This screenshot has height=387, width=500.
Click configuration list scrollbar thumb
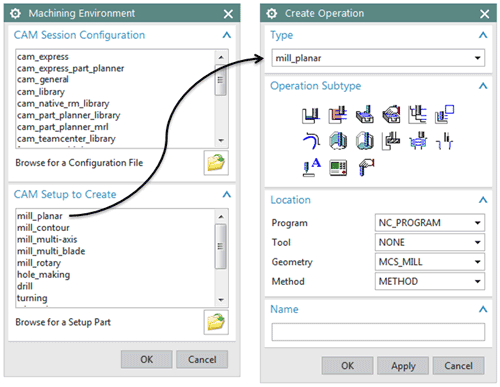[220, 80]
